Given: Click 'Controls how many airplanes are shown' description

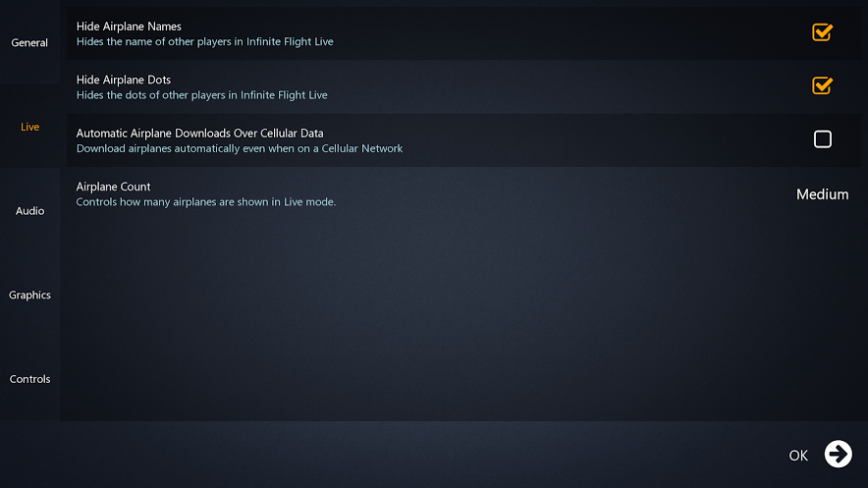Looking at the screenshot, I should 206,202.
